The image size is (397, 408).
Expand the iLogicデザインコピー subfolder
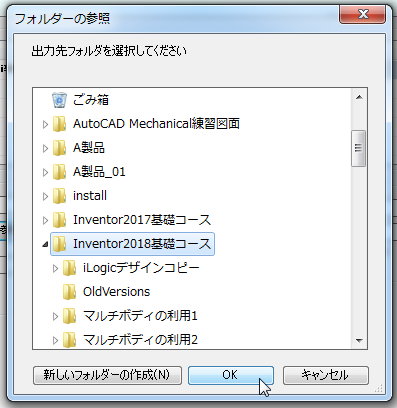(x=55, y=268)
